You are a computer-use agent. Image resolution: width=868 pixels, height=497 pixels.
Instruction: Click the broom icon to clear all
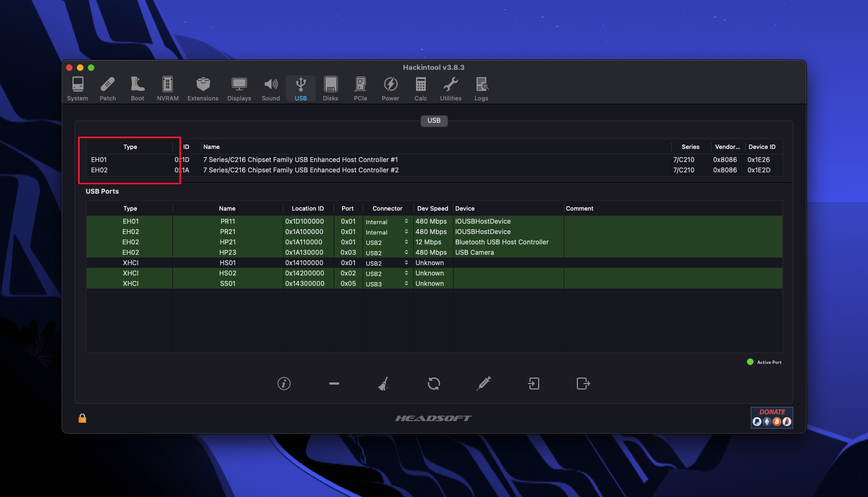coord(384,384)
